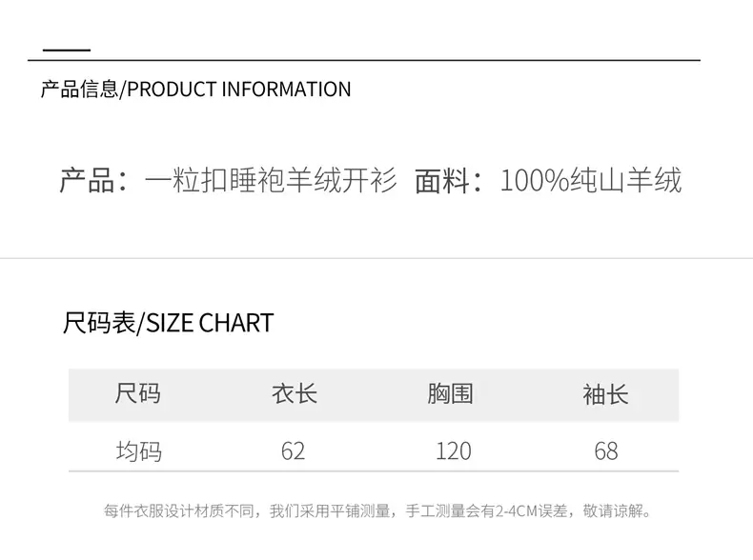Click the product name 一粒扣睡袍羊绒开衫

point(271,180)
